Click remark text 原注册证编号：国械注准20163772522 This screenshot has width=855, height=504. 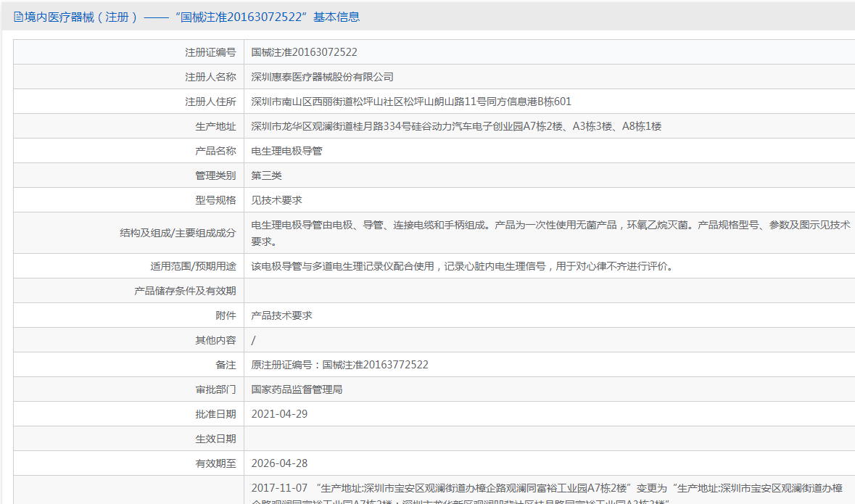(339, 365)
